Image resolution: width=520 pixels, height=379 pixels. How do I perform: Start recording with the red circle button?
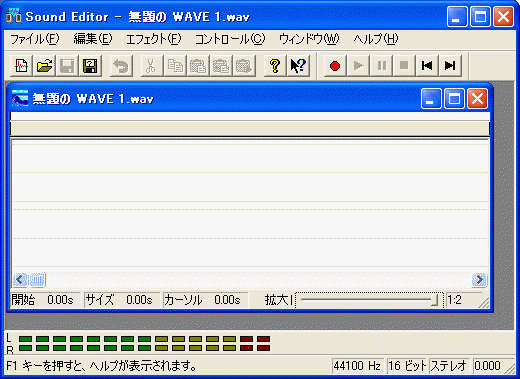(335, 66)
